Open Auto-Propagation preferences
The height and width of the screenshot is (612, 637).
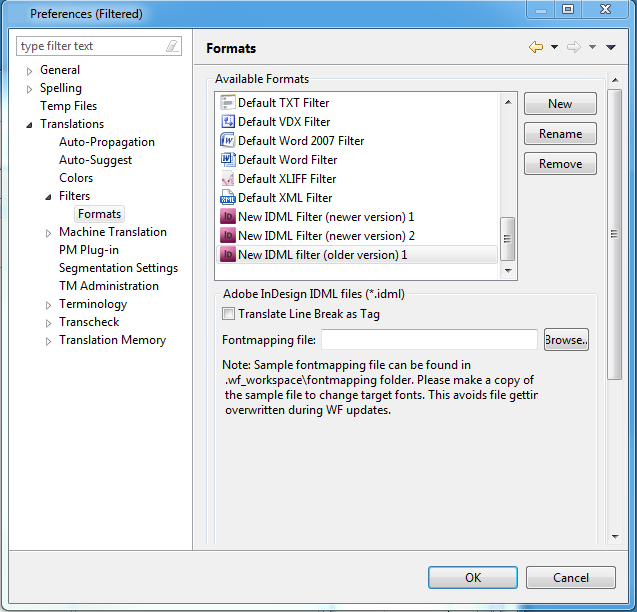107,142
